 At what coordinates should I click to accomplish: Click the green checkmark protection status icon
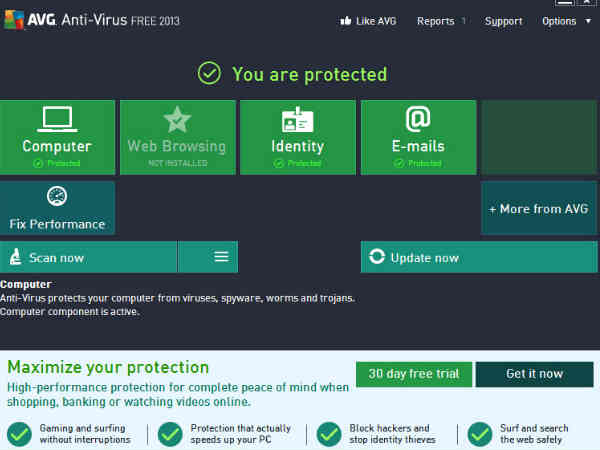209,73
